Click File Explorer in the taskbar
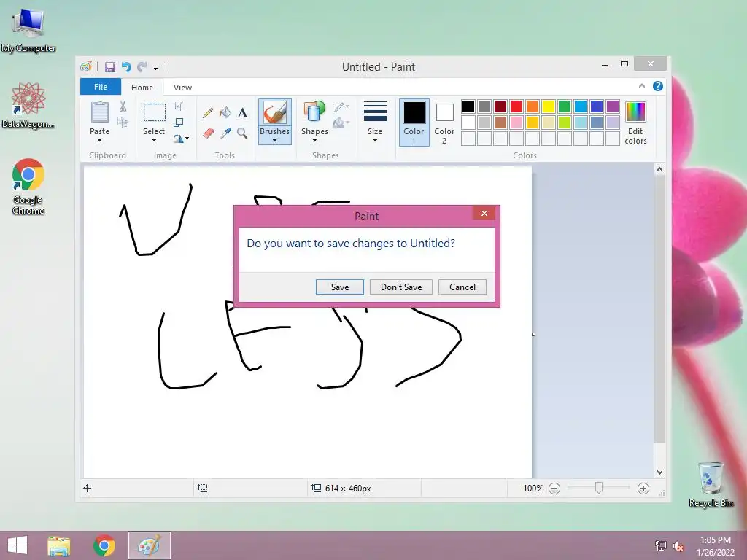 [x=59, y=545]
